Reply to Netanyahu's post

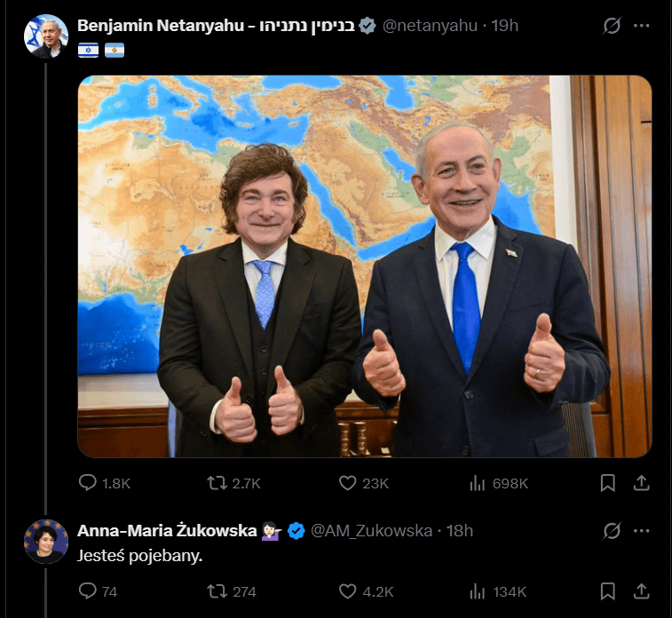[88, 483]
